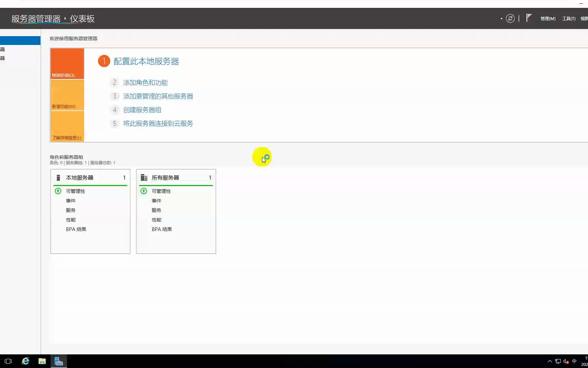Open 性能 in 所有服务器 tile
Screen dimensions: 588x368
[157, 220]
